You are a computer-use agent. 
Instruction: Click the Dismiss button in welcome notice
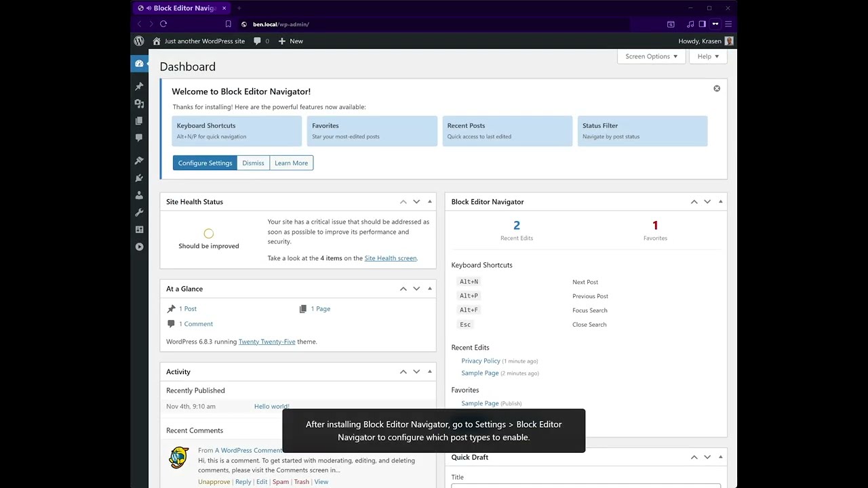tap(253, 163)
